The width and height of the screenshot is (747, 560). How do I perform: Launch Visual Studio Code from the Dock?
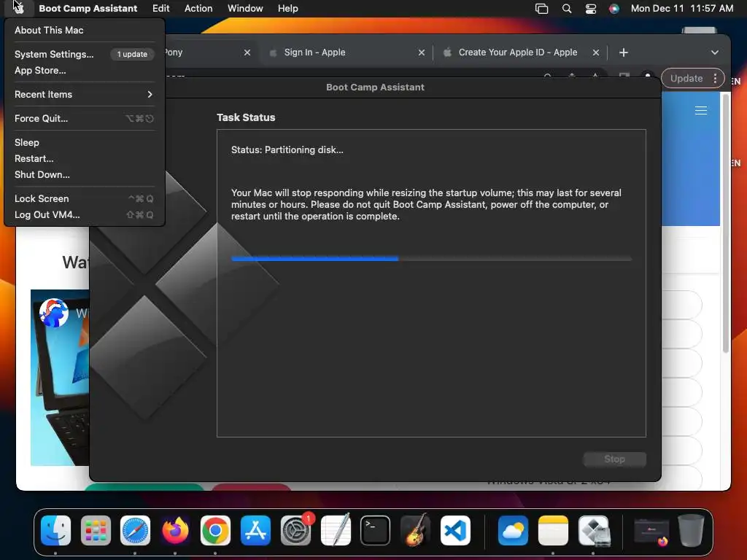(x=455, y=530)
